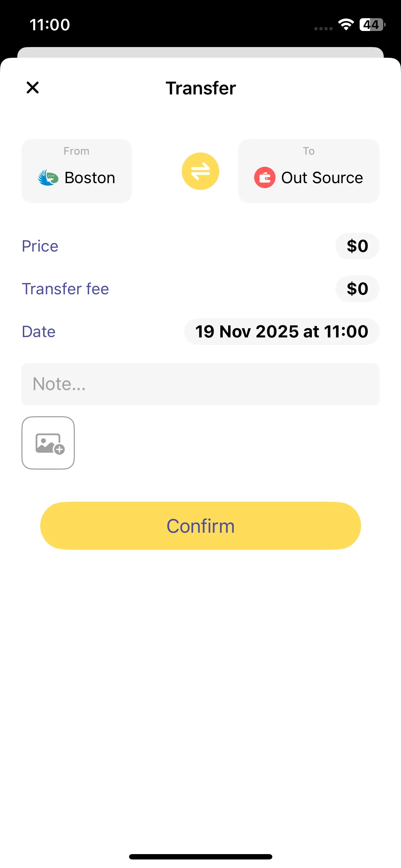Tap the red Out Source wallet icon
This screenshot has width=401, height=868.
[x=264, y=177]
